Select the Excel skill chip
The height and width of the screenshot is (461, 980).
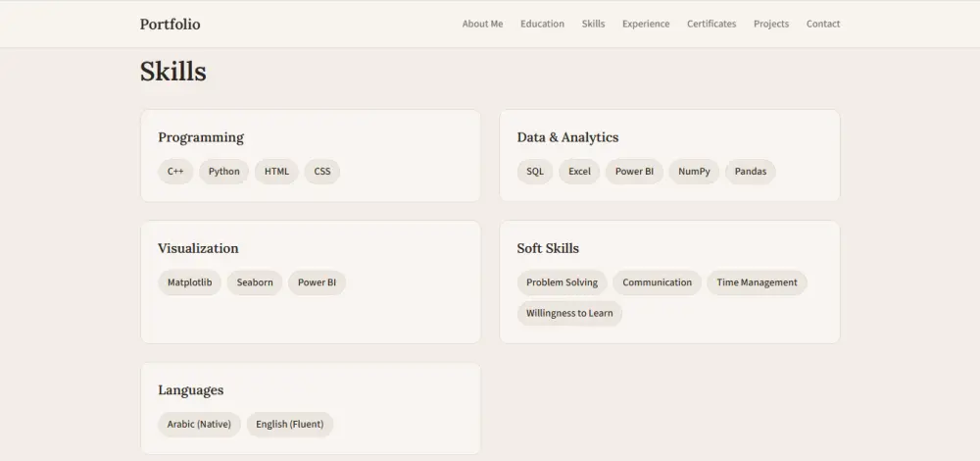pyautogui.click(x=579, y=172)
